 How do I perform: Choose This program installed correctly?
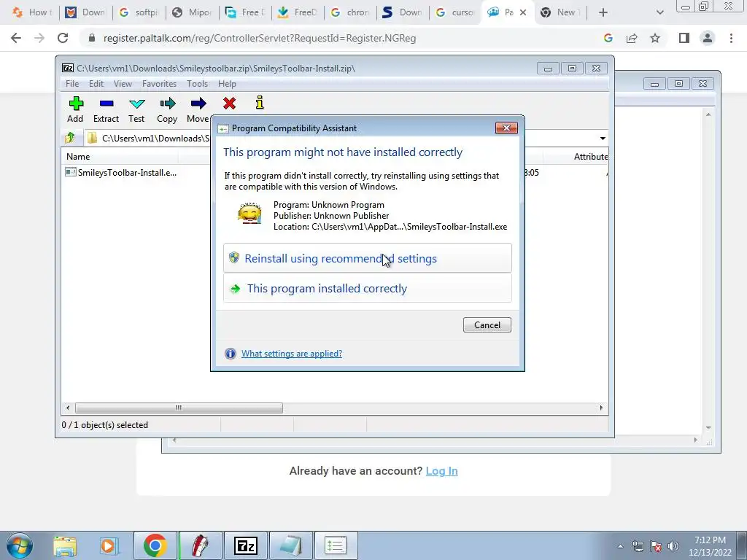[x=368, y=288]
